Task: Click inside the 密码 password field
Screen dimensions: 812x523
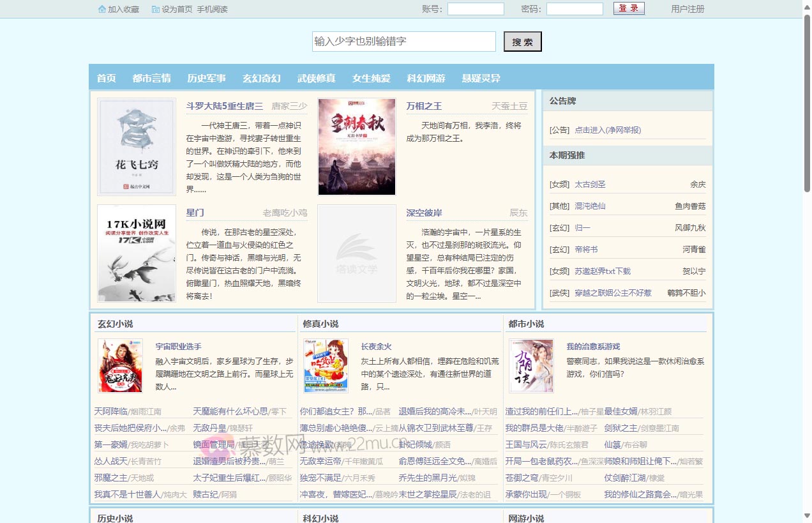Action: 574,9
